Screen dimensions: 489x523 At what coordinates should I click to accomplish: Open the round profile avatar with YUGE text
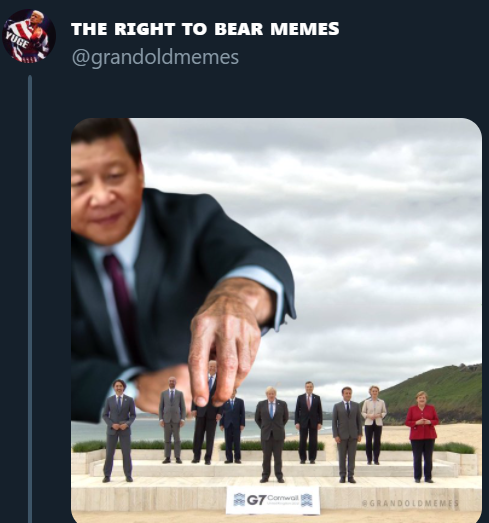click(x=29, y=36)
